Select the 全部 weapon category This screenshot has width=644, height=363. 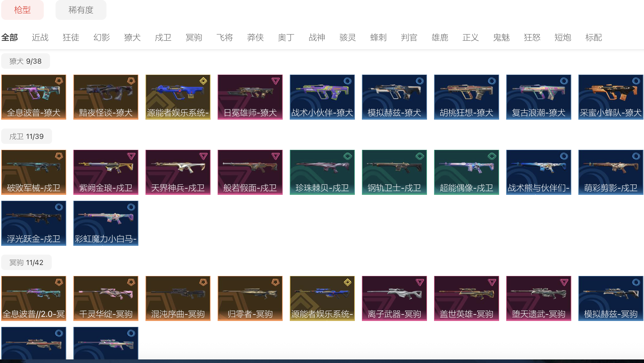(9, 38)
